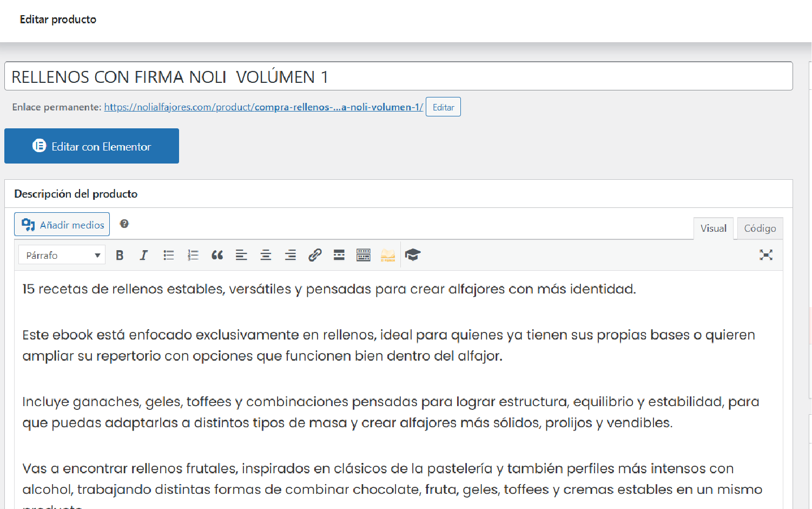The height and width of the screenshot is (509, 812).
Task: Enable distraction-free fullscreen editor mode
Action: tap(766, 255)
